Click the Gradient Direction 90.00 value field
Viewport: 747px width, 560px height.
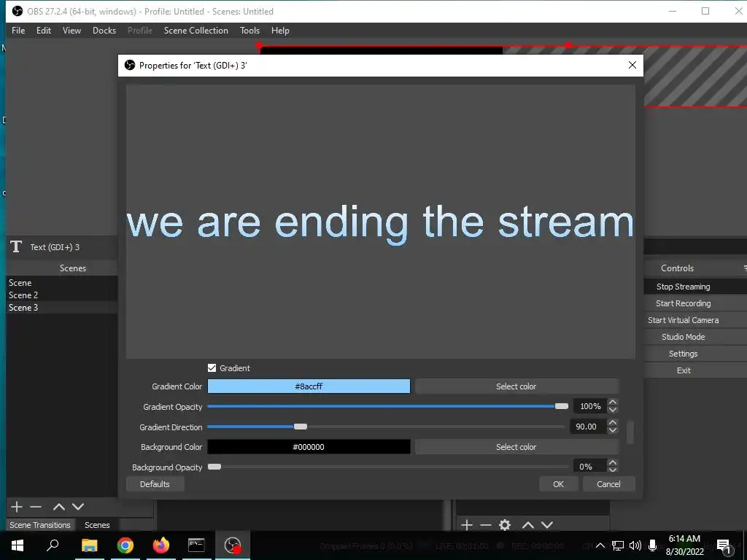tap(589, 427)
